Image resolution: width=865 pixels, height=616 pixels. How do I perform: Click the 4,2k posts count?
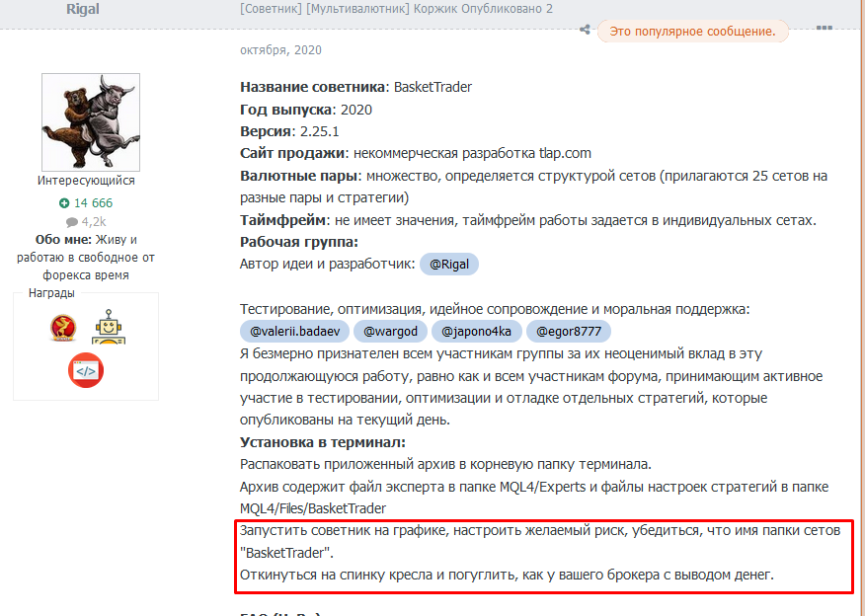[94, 222]
